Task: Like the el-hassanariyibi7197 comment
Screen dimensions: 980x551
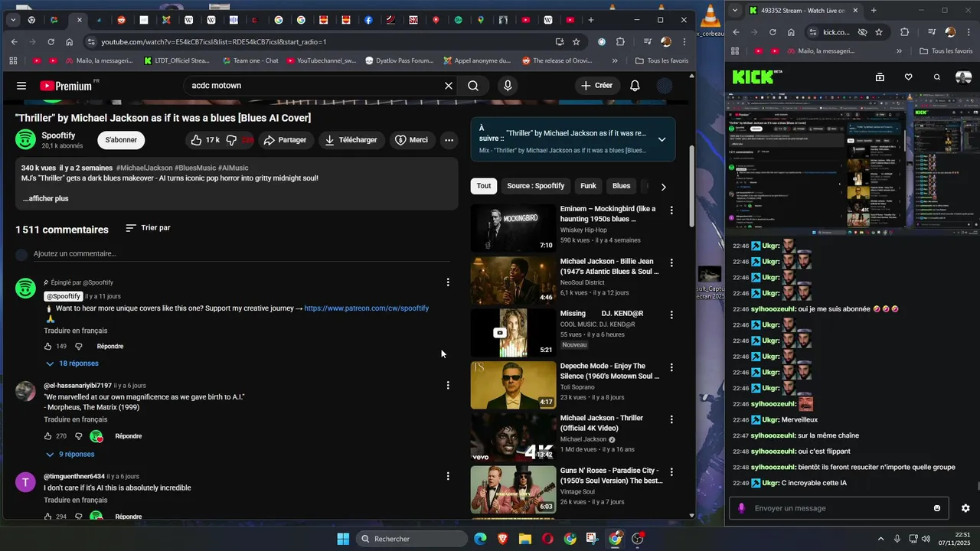Action: coord(48,436)
